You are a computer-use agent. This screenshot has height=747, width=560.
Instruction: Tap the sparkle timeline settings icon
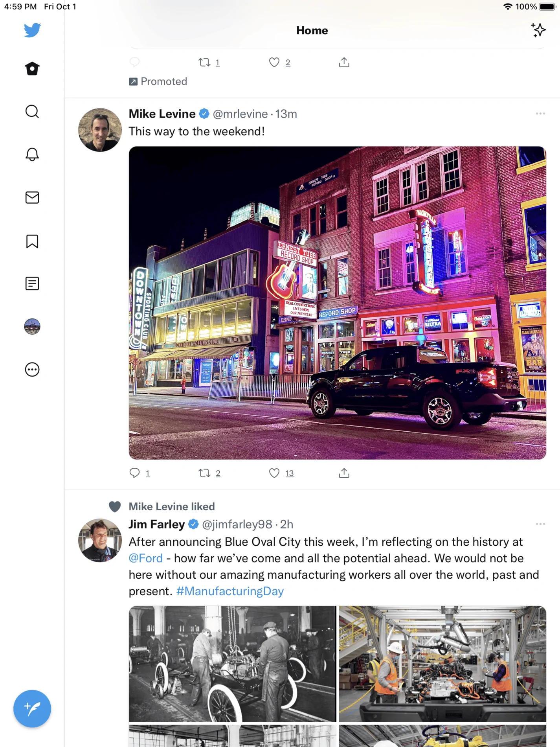pos(538,30)
